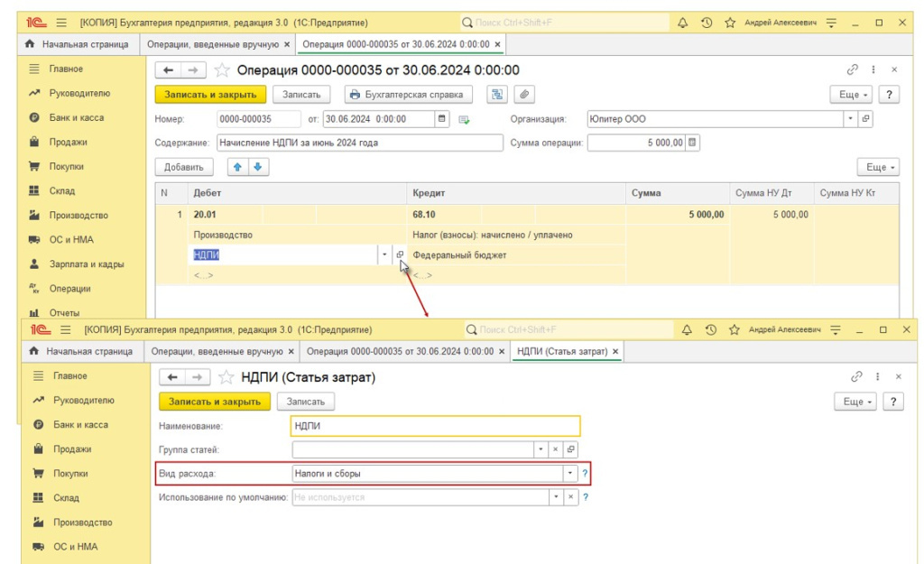Add Операция 0000-000035 to favorites with the star

point(222,70)
